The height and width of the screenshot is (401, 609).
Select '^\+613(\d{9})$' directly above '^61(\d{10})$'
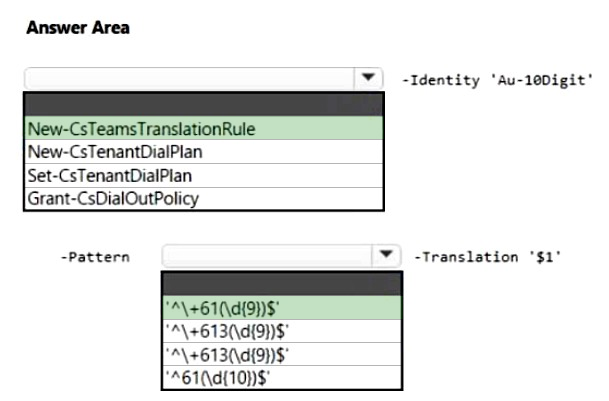pyautogui.click(x=282, y=354)
